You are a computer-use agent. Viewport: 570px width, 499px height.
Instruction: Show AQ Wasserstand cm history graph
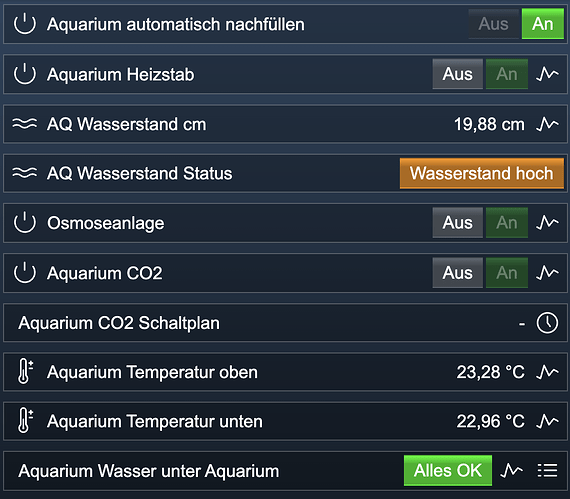547,124
